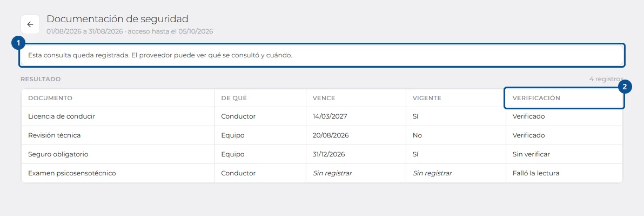The width and height of the screenshot is (644, 216).
Task: Click 'Sí' for Licencia de conducir
Action: point(415,116)
